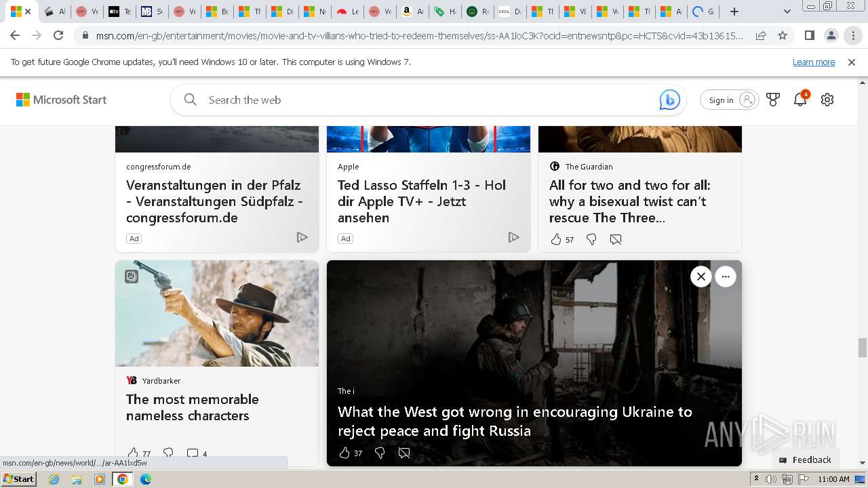Close the Ukraine article card
This screenshot has width=868, height=488.
[x=701, y=277]
